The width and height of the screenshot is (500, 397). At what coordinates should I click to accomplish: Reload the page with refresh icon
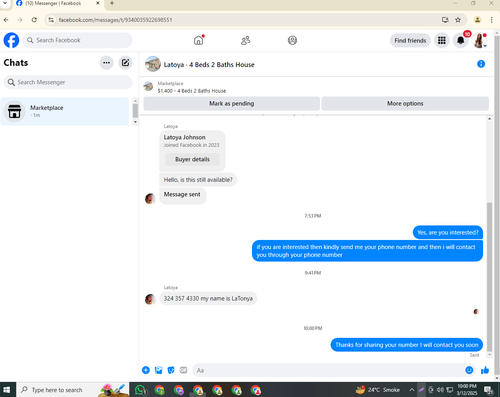(x=34, y=20)
